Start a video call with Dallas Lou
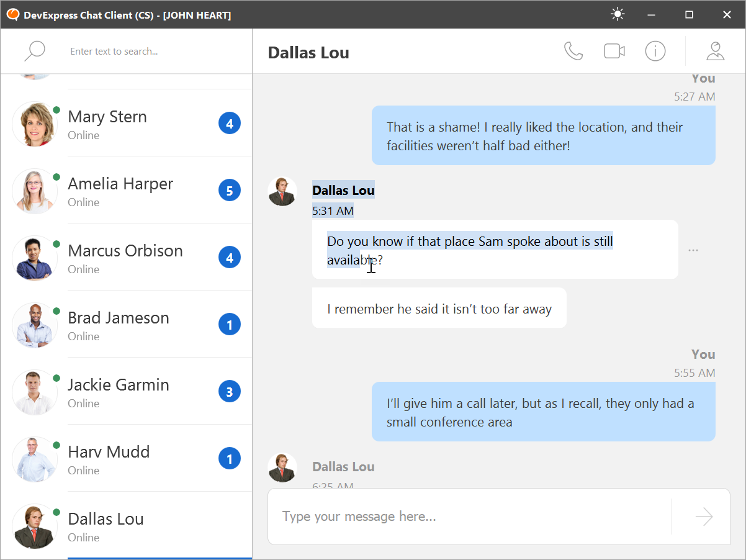The width and height of the screenshot is (746, 560). point(614,51)
